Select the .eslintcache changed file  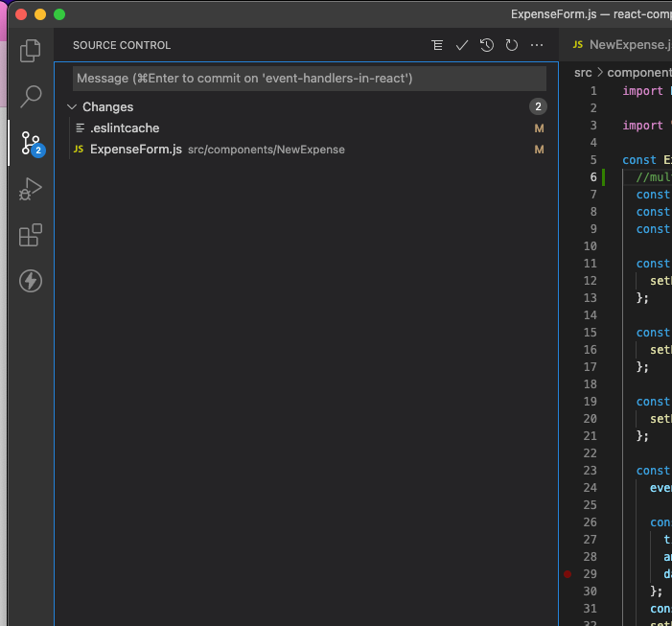307,128
